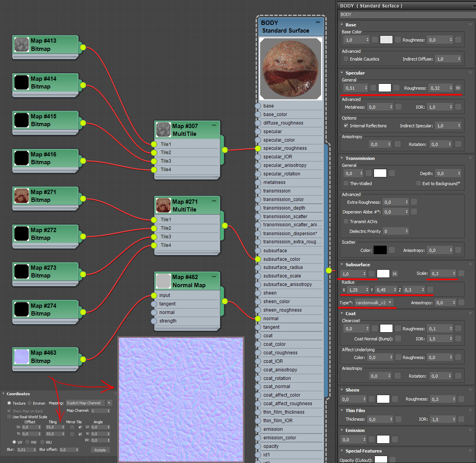This screenshot has height=463, width=476.
Task: Click the Rotate button in Coordinates
Action: 100,450
